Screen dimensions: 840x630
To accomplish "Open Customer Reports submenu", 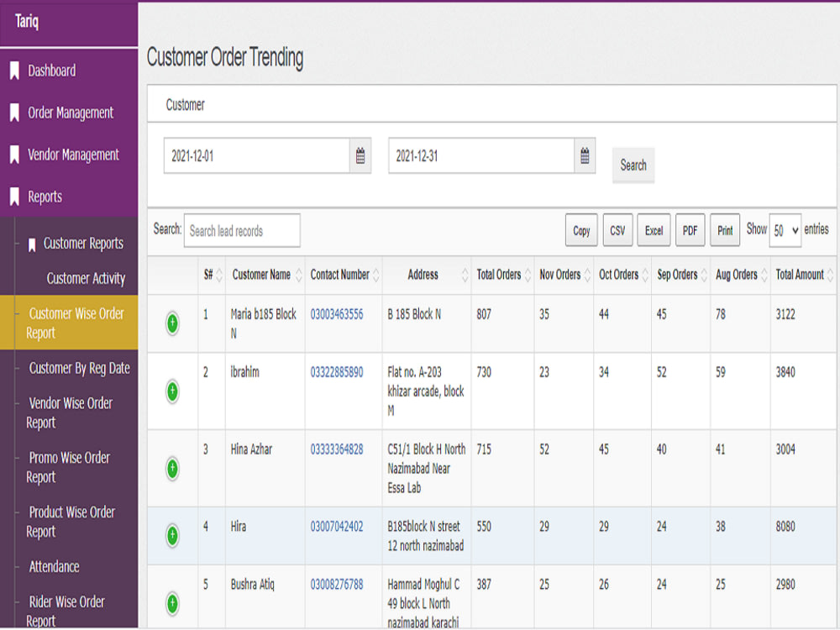I will point(83,244).
